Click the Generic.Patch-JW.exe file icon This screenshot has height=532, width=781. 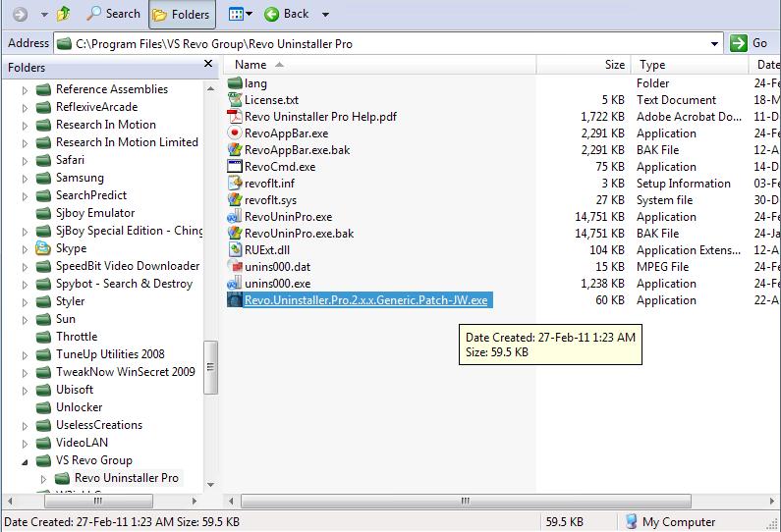pos(235,299)
